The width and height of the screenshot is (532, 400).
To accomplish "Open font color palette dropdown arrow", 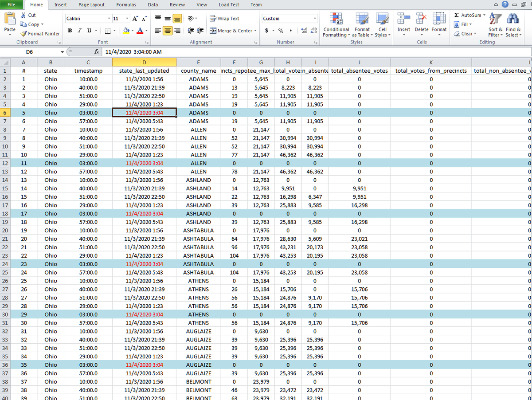I will 146,31.
